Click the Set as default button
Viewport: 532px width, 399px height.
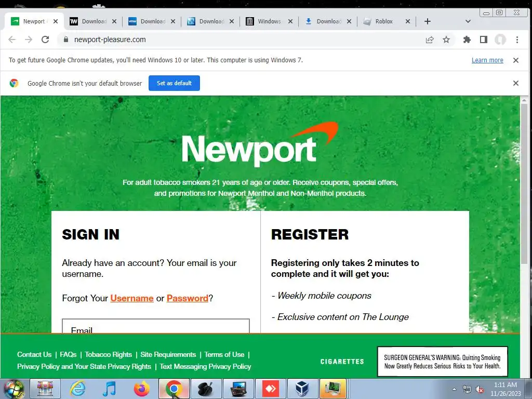click(x=174, y=83)
